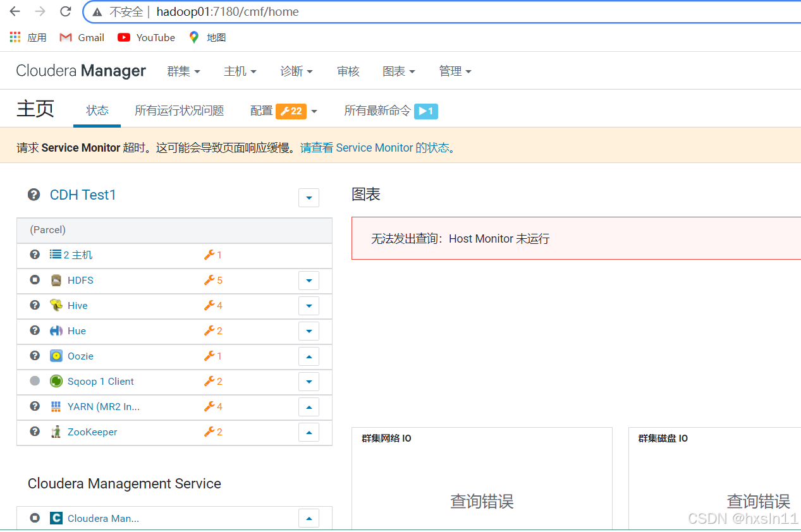801x532 pixels.
Task: Open hosts wrench configuration issue 1
Action: [213, 255]
